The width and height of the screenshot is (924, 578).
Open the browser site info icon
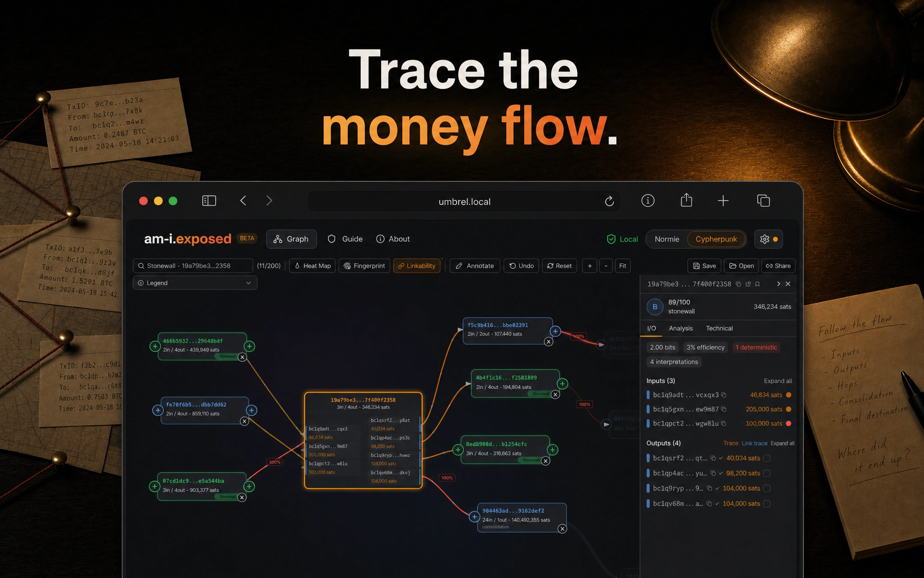(x=648, y=200)
